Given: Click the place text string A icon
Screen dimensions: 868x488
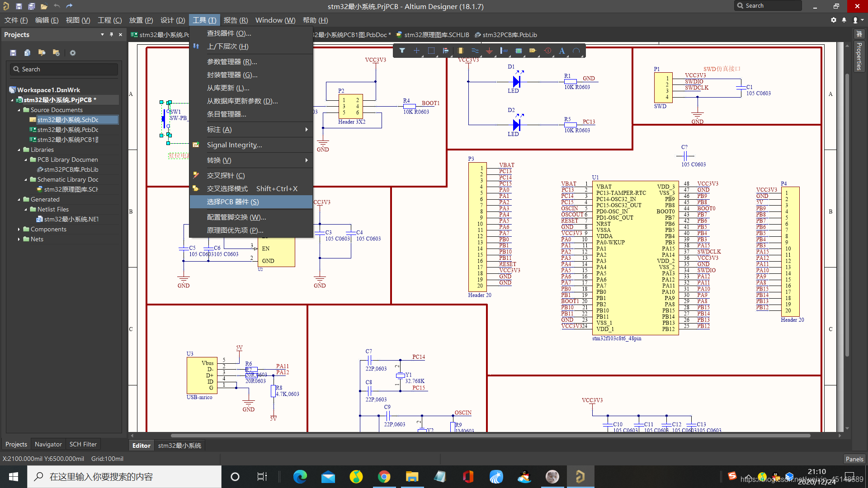Looking at the screenshot, I should click(562, 51).
